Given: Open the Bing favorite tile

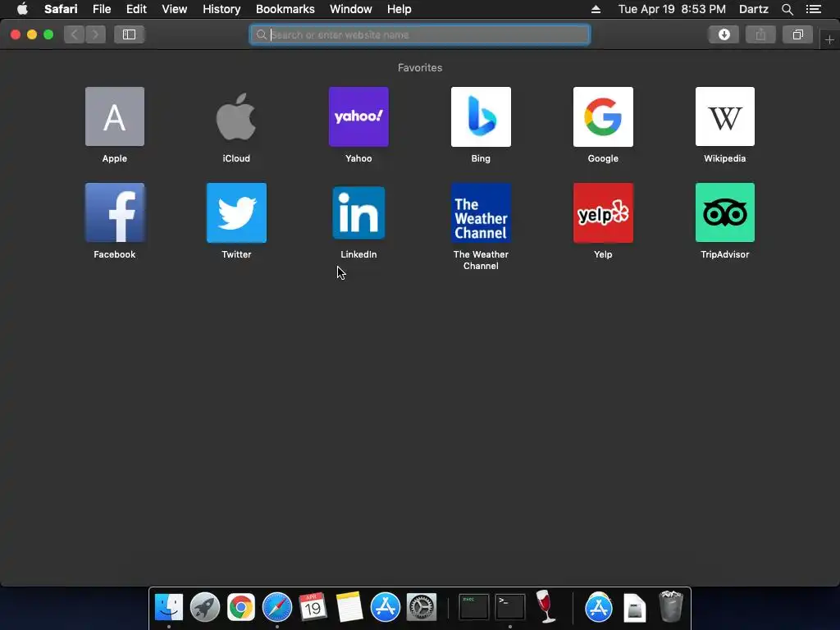Looking at the screenshot, I should click(x=481, y=116).
